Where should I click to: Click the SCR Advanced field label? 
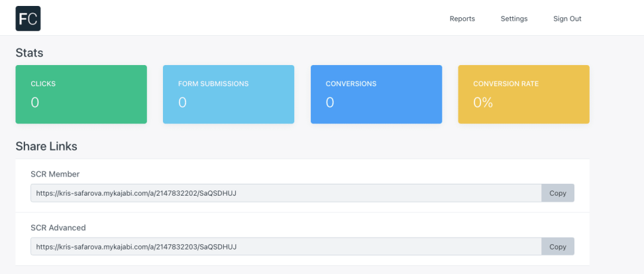pos(58,228)
